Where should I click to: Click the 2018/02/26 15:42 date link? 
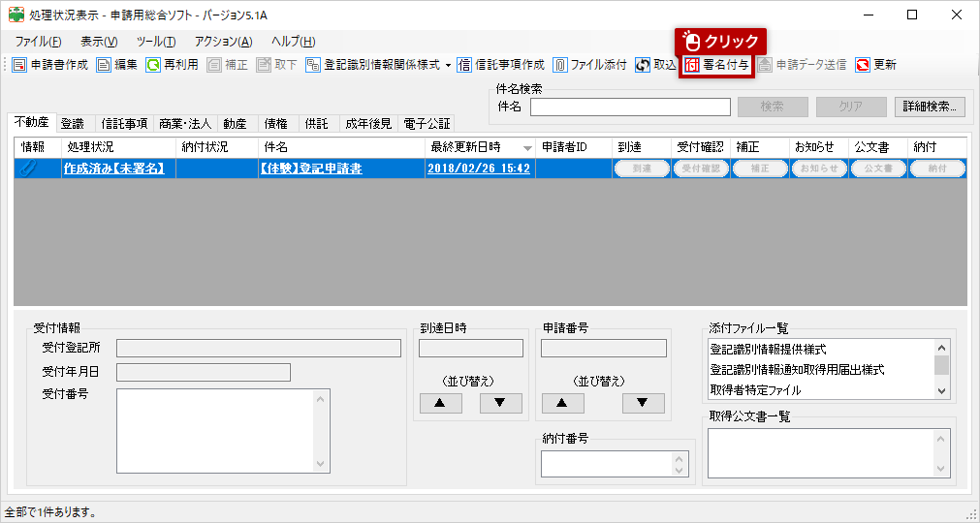(479, 169)
